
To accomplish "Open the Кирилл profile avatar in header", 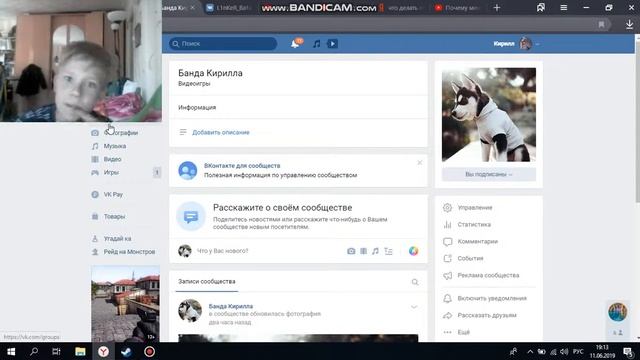I will pyautogui.click(x=525, y=43).
